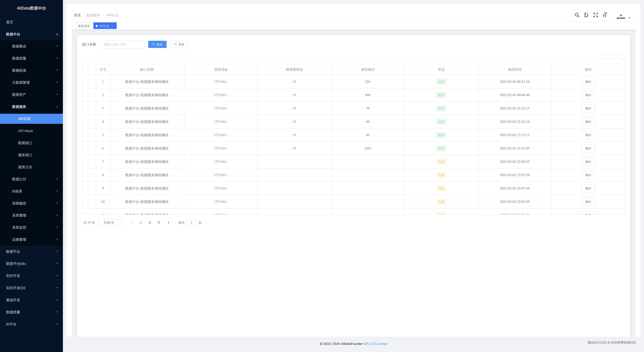Check the select-all header checkbox
The height and width of the screenshot is (352, 644).
click(x=89, y=70)
